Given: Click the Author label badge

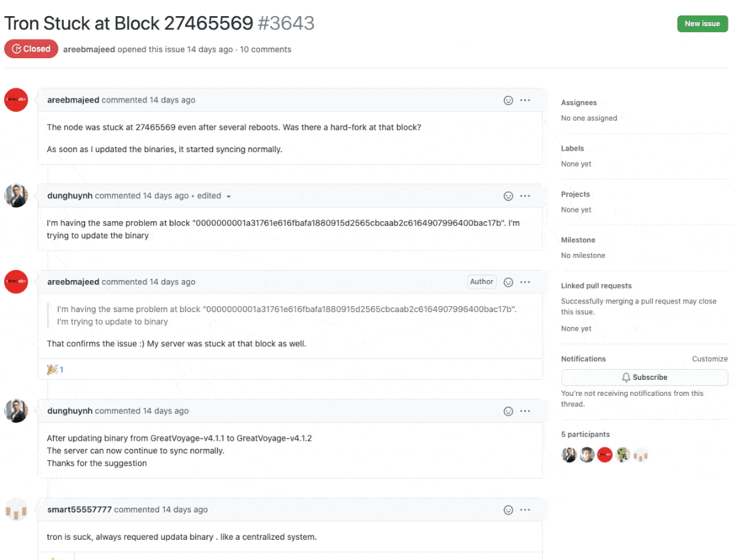Looking at the screenshot, I should tap(482, 282).
